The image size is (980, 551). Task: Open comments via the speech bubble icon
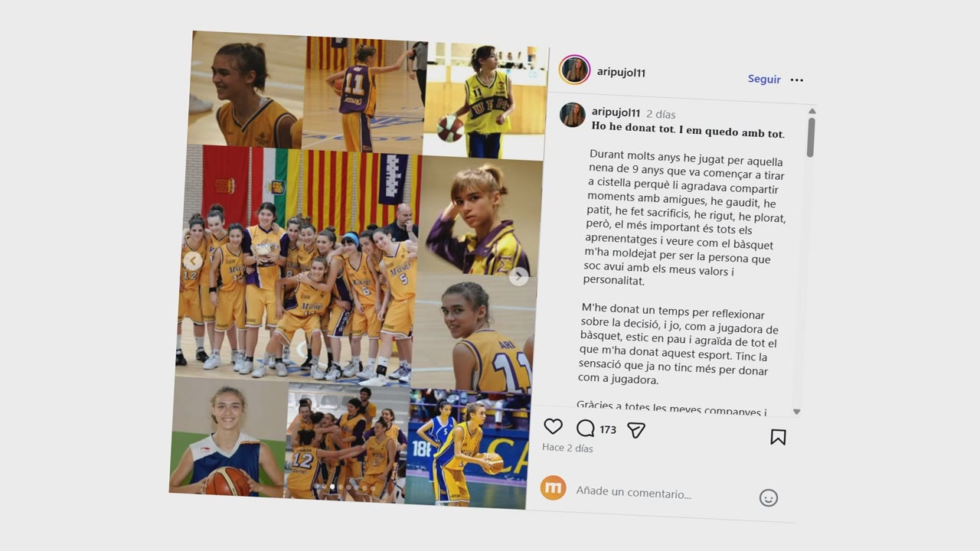pyautogui.click(x=586, y=429)
